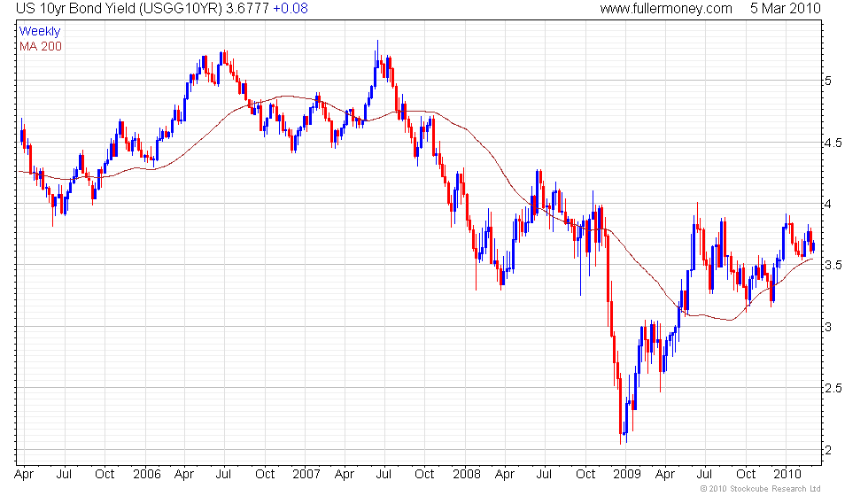Click the '© 2010 Stockcube Research Ltd' copyright text

[x=760, y=489]
